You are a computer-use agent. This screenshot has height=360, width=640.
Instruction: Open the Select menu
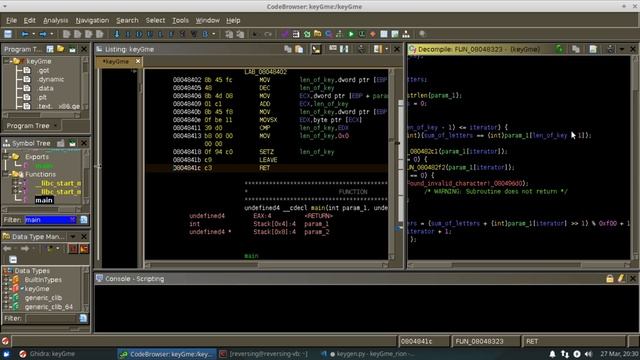[x=156, y=20]
